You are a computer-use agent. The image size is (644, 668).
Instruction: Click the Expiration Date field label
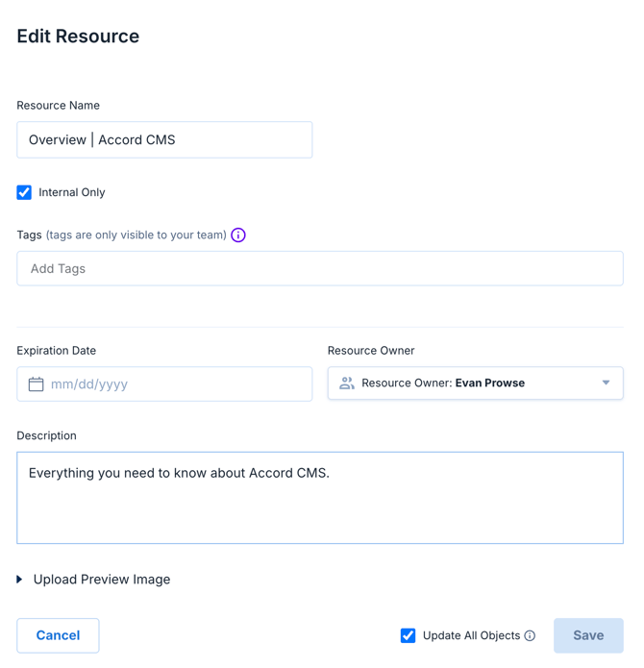[x=57, y=351]
